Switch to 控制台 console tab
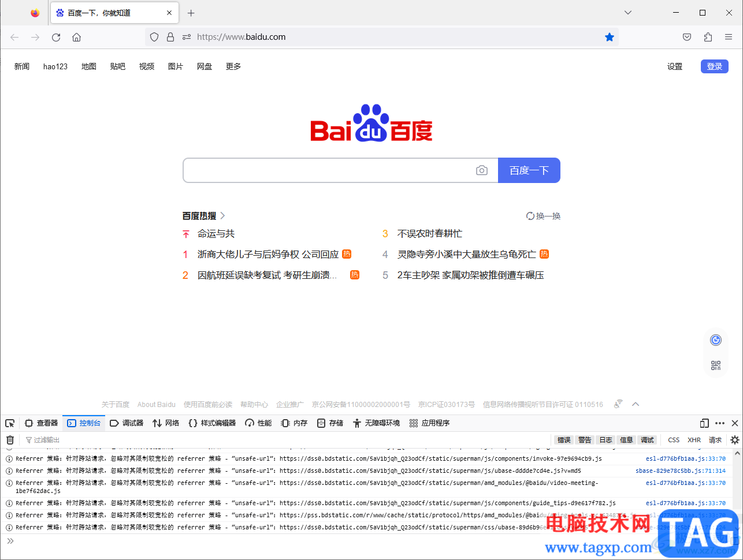743x560 pixels. [84, 423]
